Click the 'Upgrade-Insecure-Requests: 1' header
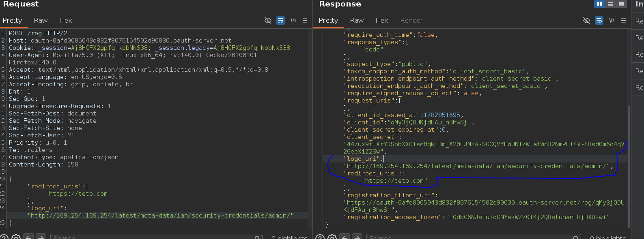The height and width of the screenshot is (239, 644). point(60,106)
